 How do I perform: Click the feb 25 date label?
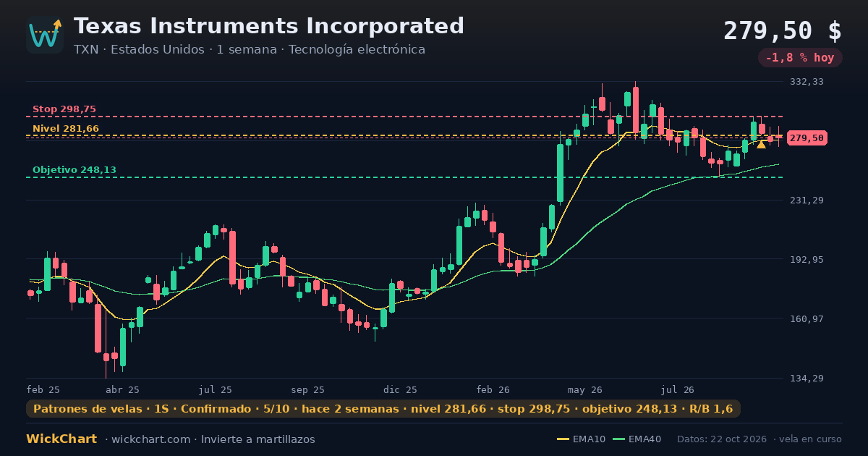point(43,389)
